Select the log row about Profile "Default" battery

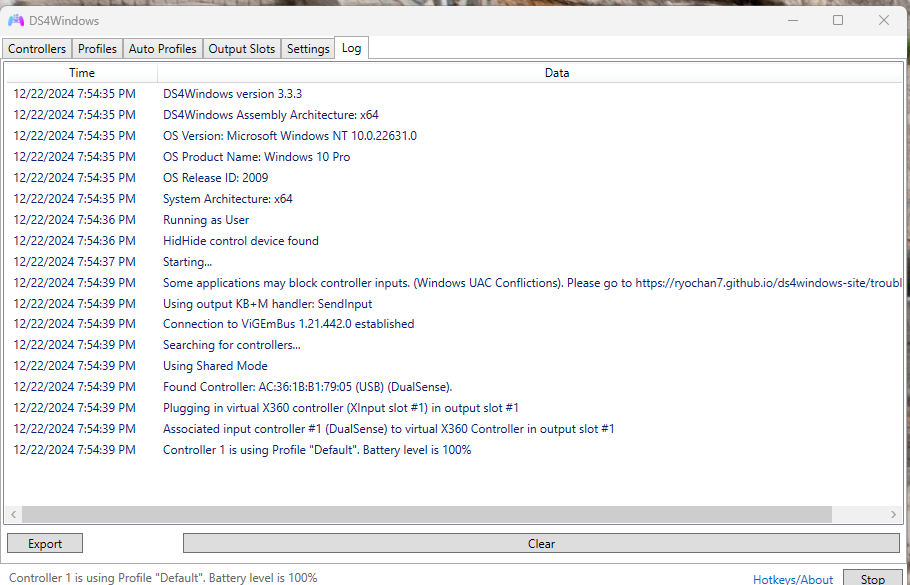pyautogui.click(x=454, y=449)
